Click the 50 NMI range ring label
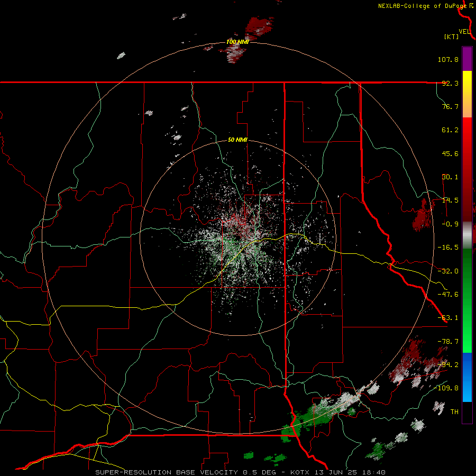 click(x=237, y=140)
